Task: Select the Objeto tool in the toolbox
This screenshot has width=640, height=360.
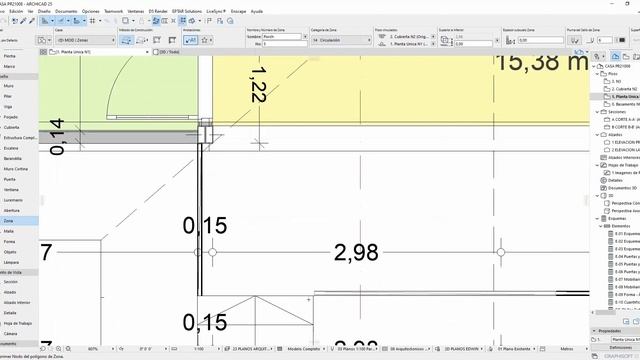Action: (x=10, y=252)
